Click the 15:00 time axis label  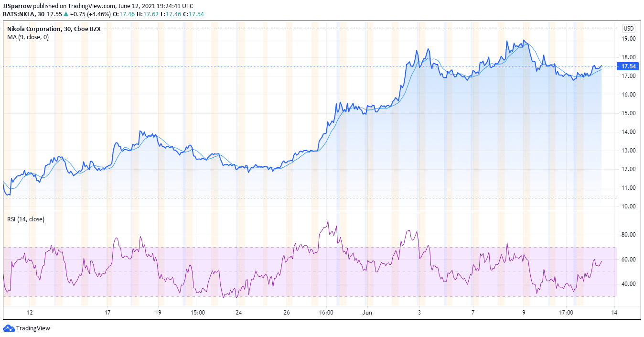click(x=198, y=313)
